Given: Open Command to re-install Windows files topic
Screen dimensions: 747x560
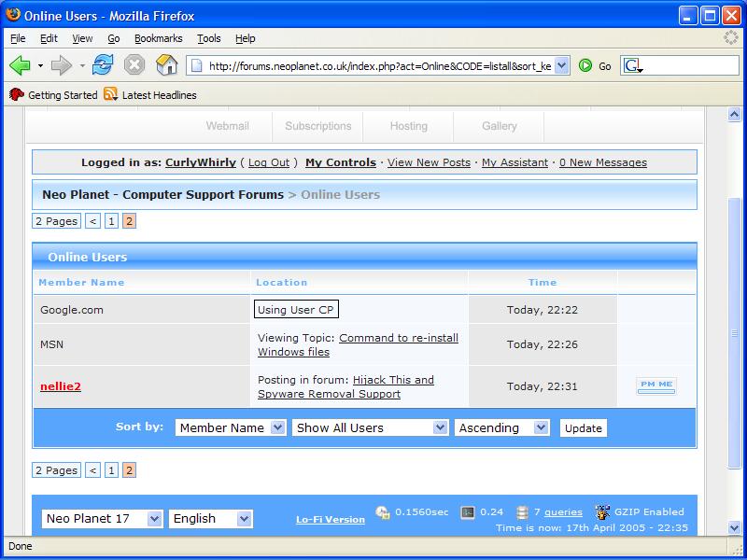Looking at the screenshot, I should [x=358, y=344].
